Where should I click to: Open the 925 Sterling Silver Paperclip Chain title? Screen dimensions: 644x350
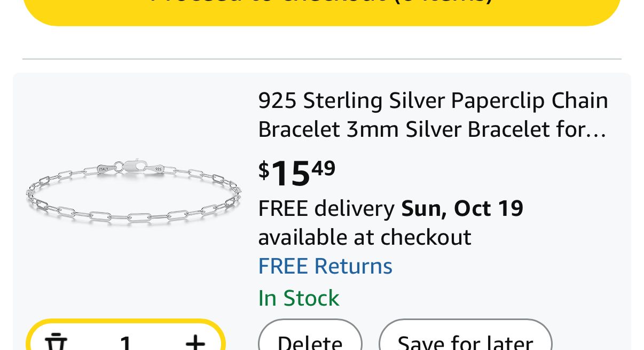(x=433, y=100)
